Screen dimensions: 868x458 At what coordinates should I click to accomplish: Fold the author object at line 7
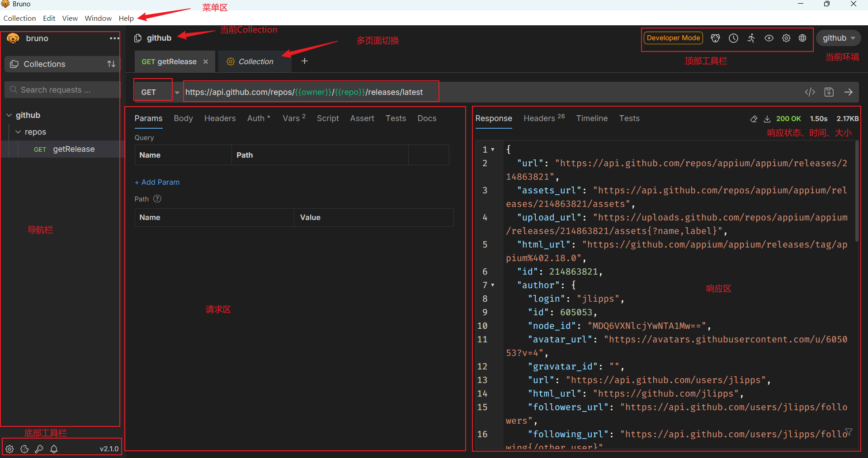(x=493, y=285)
